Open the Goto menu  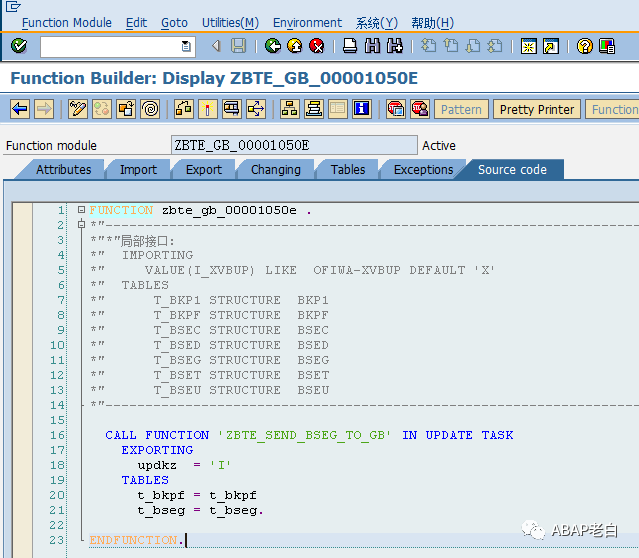tap(174, 22)
